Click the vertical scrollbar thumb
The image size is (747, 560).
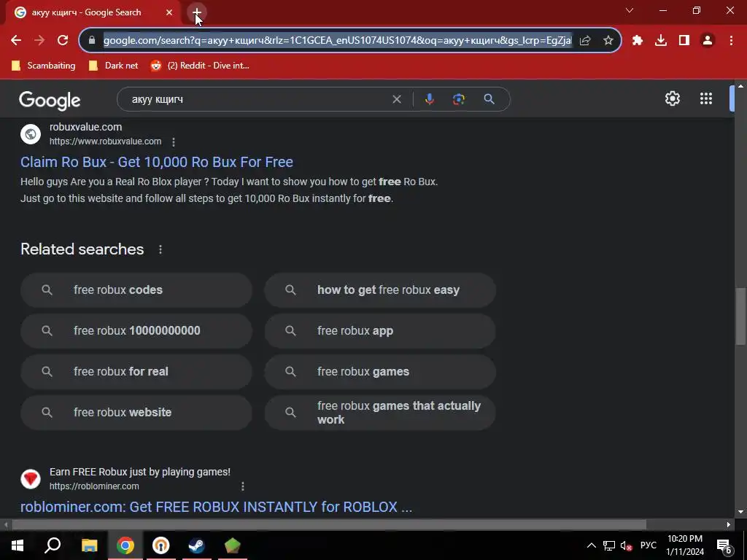tap(740, 316)
